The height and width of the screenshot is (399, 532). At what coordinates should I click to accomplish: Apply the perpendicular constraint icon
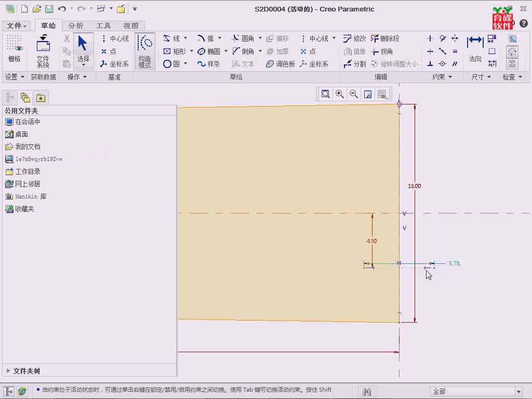430,64
